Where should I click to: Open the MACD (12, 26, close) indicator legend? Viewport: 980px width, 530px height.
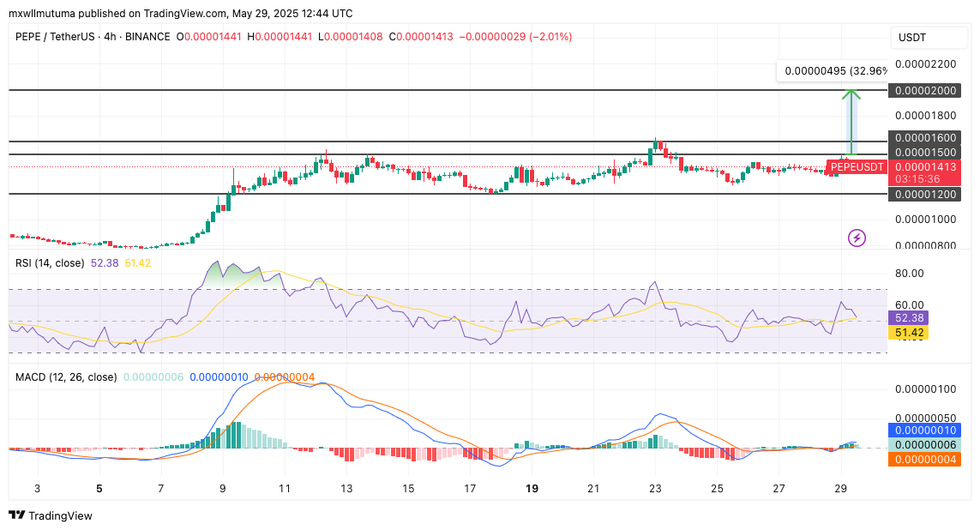click(66, 376)
